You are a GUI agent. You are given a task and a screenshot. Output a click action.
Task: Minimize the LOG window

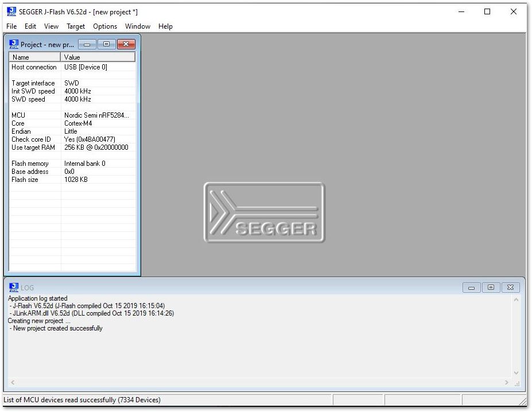coord(472,287)
